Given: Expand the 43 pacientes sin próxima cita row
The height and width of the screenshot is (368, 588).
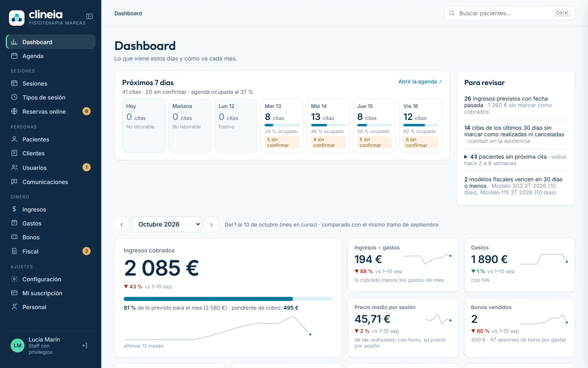Looking at the screenshot, I should click(x=515, y=160).
